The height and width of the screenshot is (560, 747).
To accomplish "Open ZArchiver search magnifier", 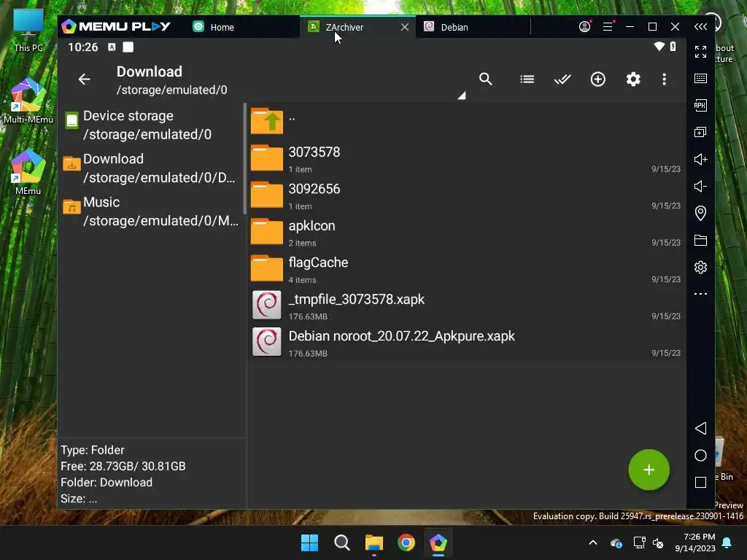I will [x=485, y=79].
